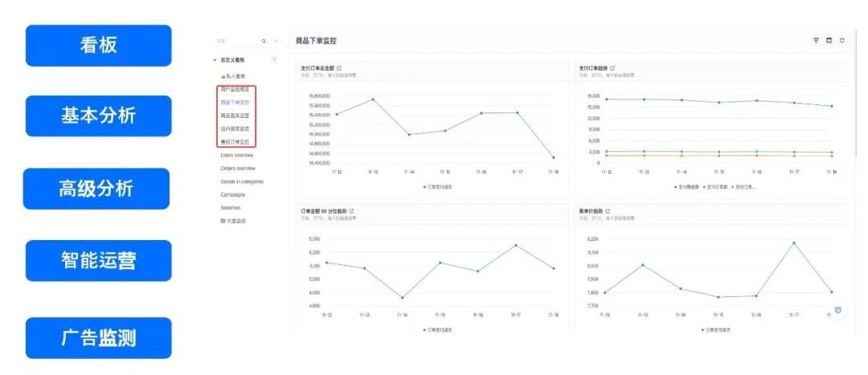This screenshot has width=868, height=375.
Task: Click the floating feedback icon at bottom right
Action: pyautogui.click(x=838, y=310)
